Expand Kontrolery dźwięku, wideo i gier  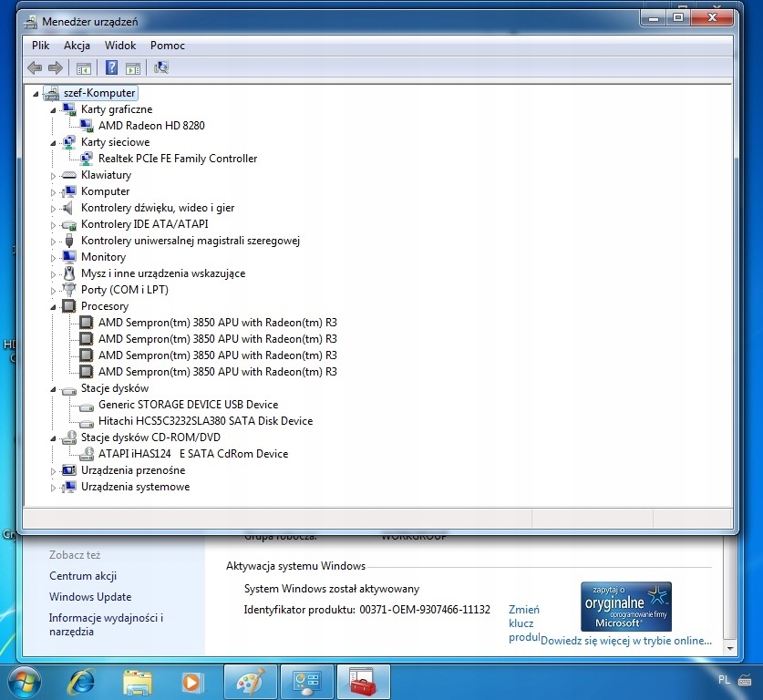click(53, 209)
